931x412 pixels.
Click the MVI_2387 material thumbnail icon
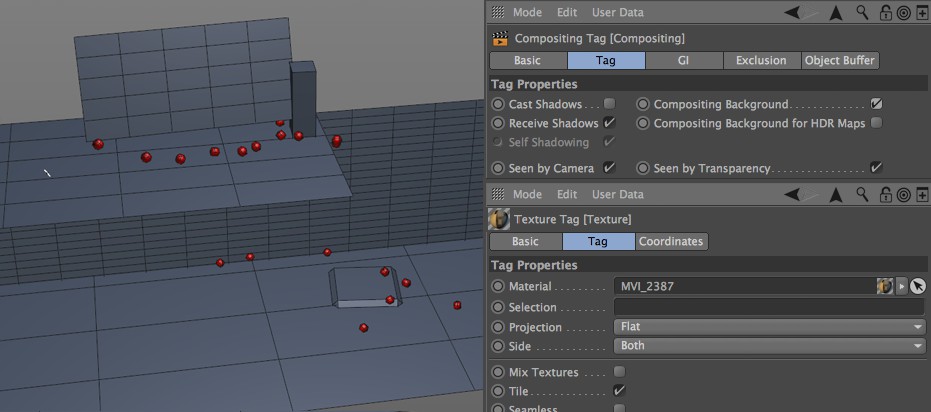884,286
